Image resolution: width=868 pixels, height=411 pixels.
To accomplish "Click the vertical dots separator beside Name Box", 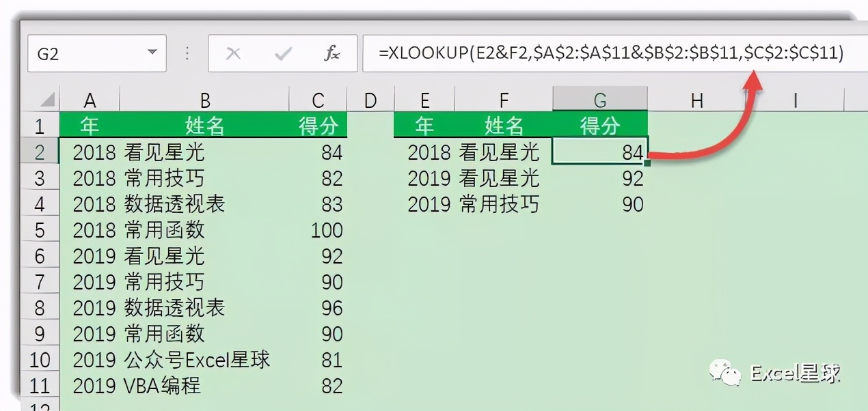I will coord(186,52).
